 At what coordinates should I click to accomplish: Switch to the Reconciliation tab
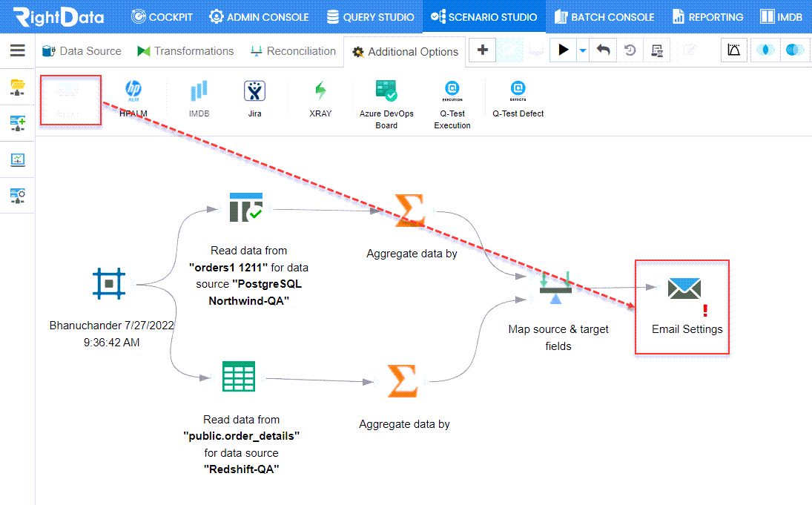click(293, 50)
